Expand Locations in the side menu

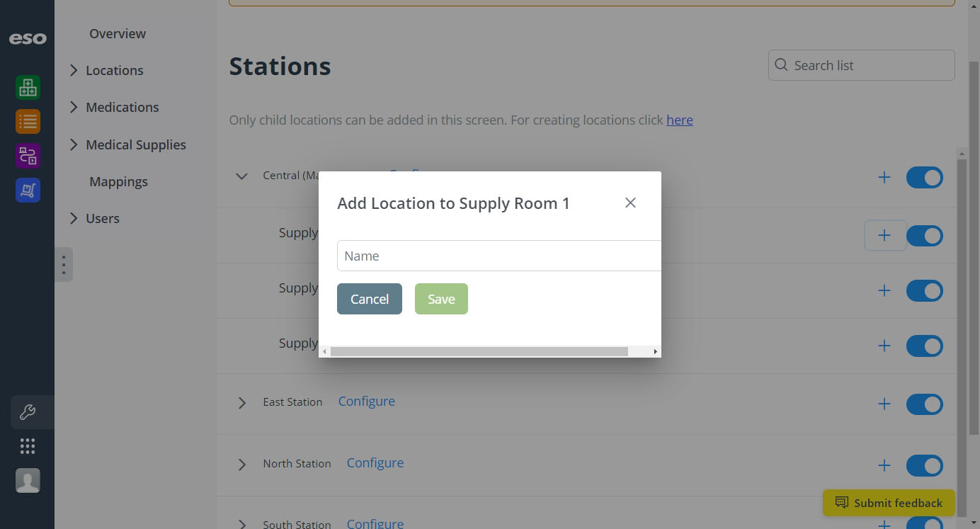click(x=74, y=70)
